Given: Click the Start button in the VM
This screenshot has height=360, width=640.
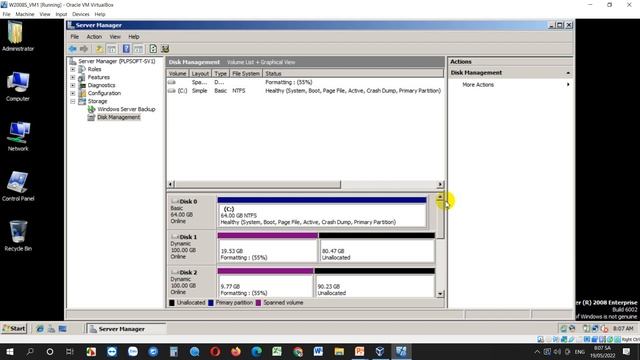Looking at the screenshot, I should point(14,329).
